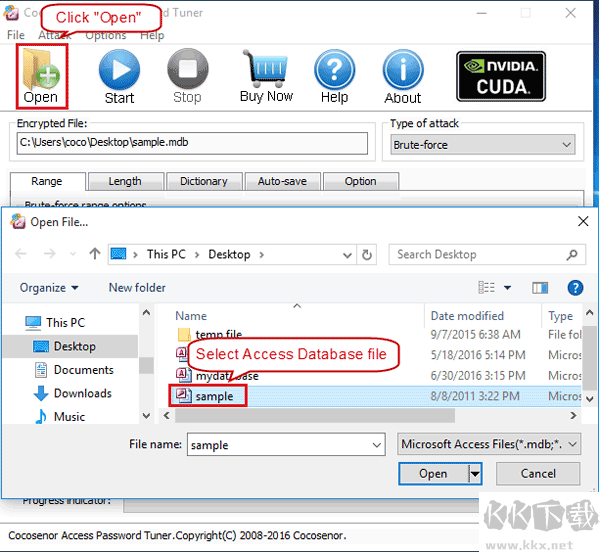Create a New folder
This screenshot has width=600, height=552.
[x=137, y=288]
